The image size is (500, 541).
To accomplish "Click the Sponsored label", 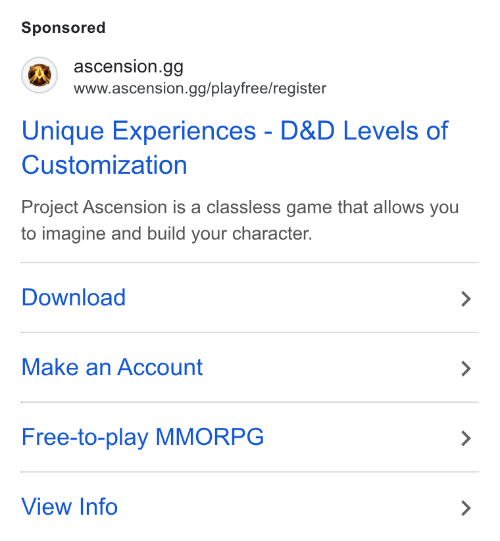I will (63, 28).
